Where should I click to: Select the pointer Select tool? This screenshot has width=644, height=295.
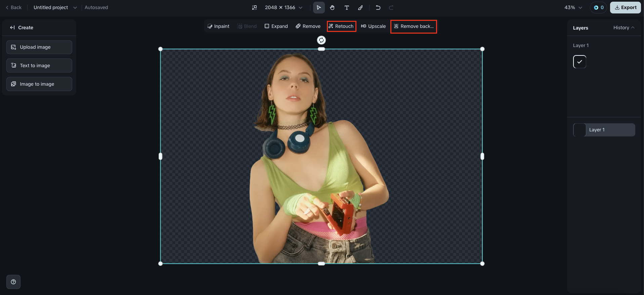(319, 7)
